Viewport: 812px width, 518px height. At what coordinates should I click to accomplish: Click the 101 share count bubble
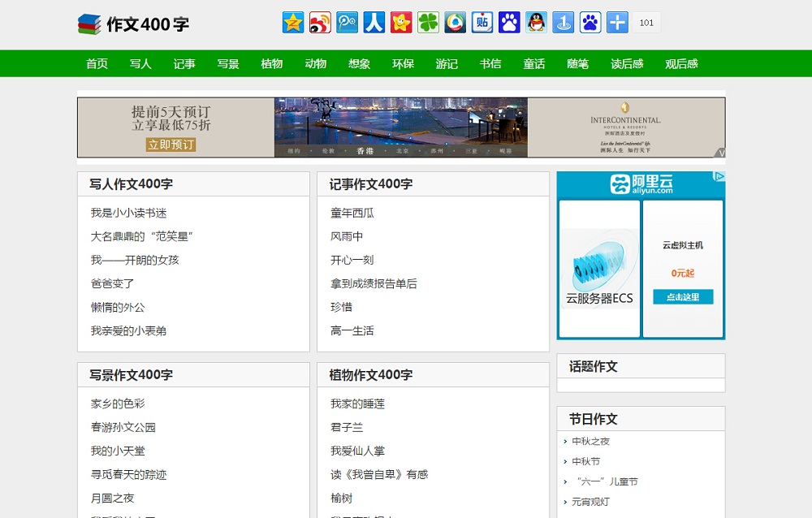pyautogui.click(x=646, y=22)
